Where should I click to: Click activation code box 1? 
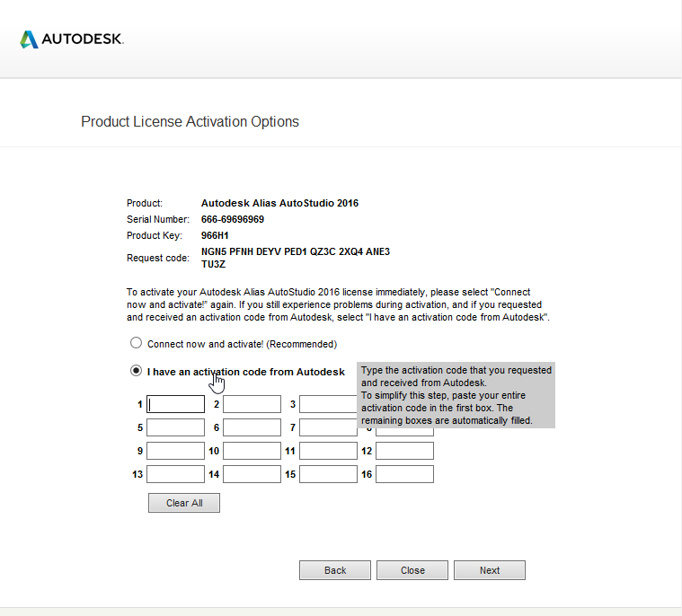[x=176, y=404]
